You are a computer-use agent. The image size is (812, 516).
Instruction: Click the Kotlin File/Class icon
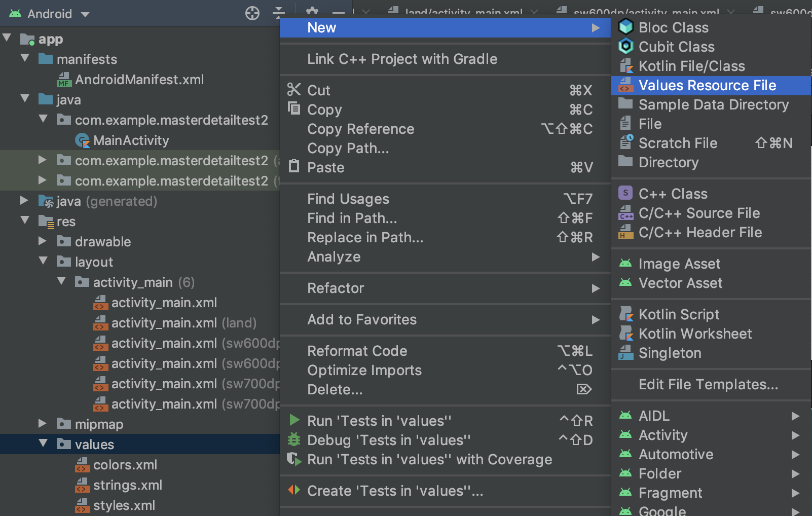coord(626,66)
